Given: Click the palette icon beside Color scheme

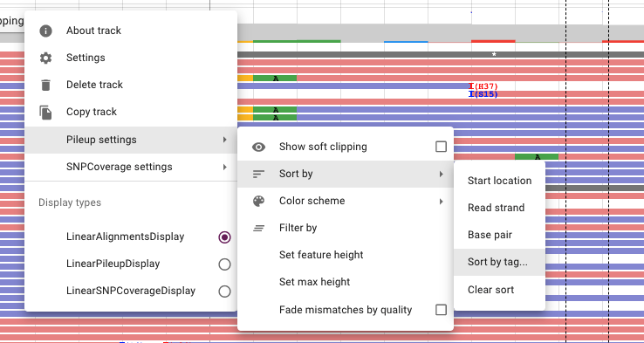Looking at the screenshot, I should (258, 202).
